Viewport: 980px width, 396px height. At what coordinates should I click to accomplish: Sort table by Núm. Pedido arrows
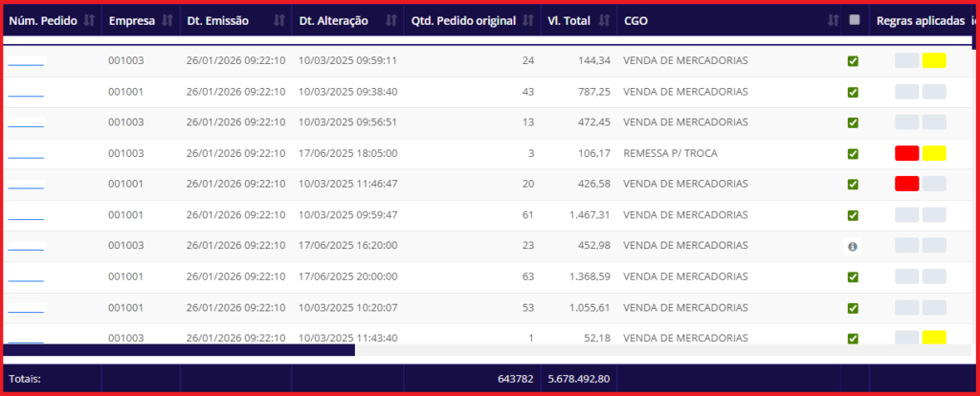pyautogui.click(x=90, y=20)
